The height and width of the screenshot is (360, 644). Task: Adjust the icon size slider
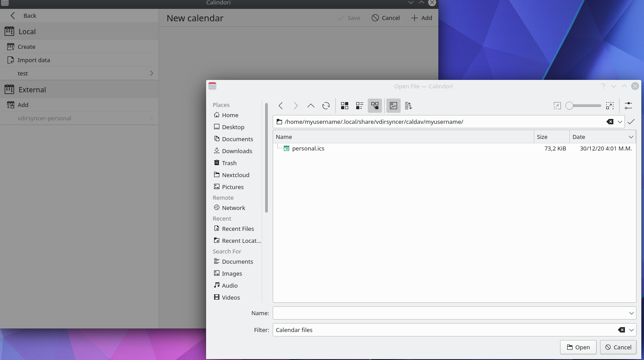tap(583, 106)
